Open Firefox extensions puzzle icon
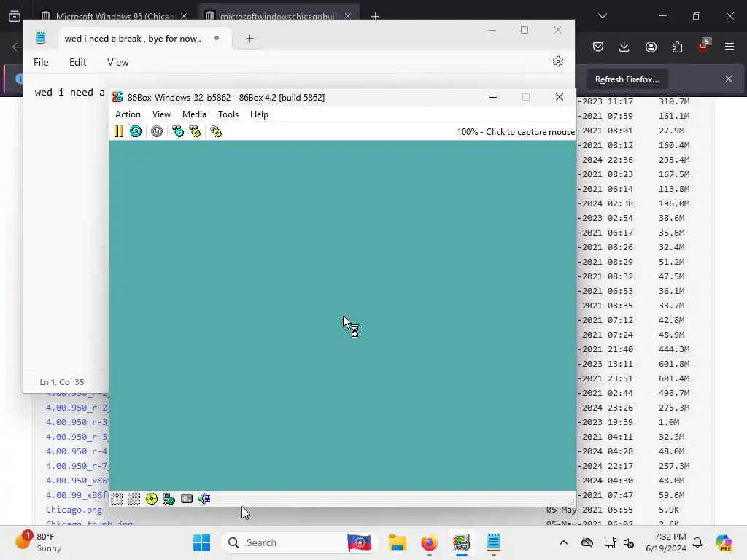Viewport: 747px width, 560px height. point(677,47)
